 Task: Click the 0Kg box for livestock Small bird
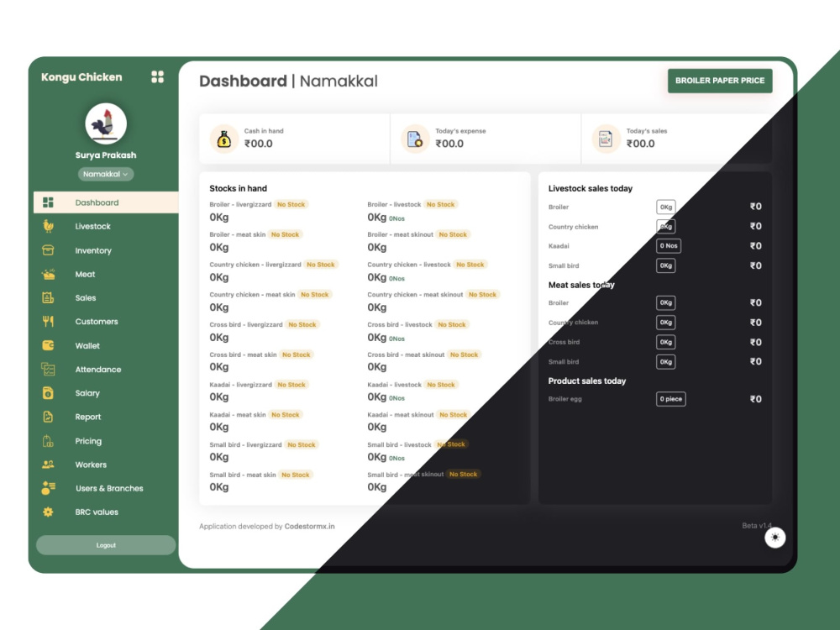(666, 265)
